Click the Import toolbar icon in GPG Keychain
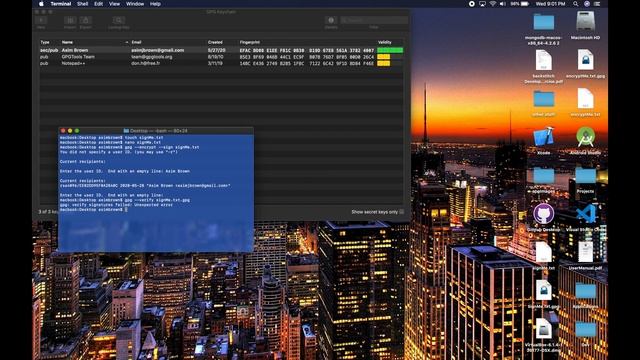This screenshot has height=360, width=640. tap(70, 20)
